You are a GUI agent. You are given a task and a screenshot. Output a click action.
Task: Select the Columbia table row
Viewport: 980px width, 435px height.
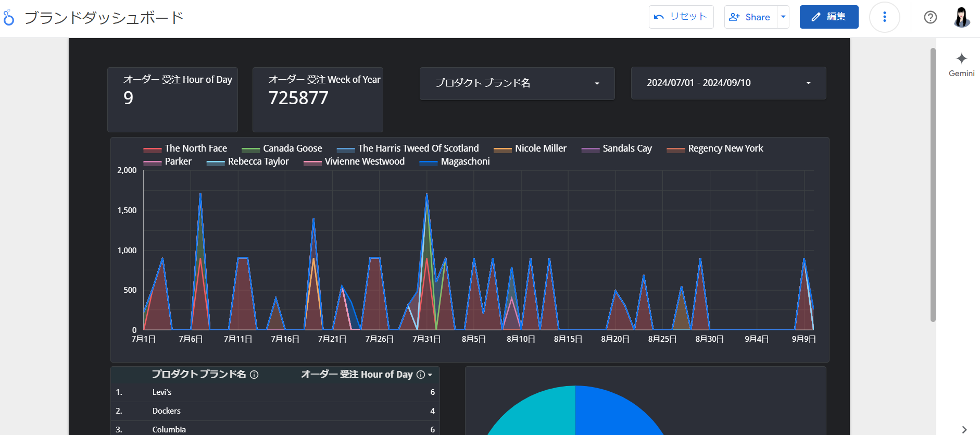(275, 429)
